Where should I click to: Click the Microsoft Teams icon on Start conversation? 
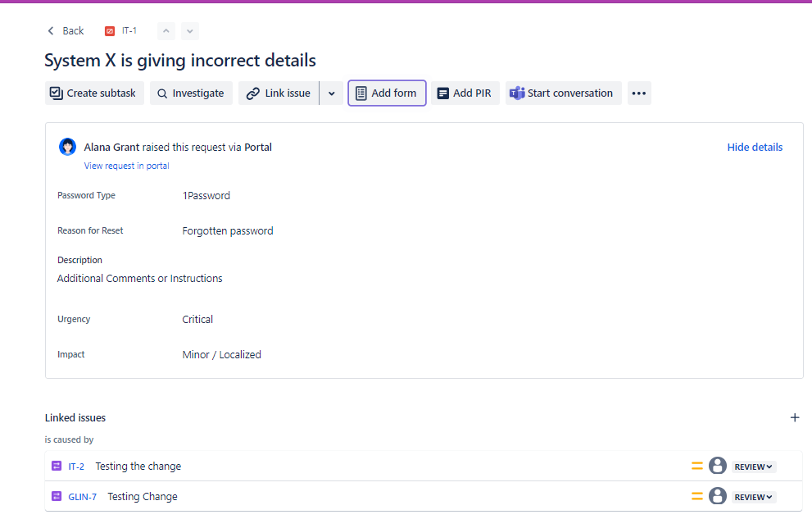pyautogui.click(x=517, y=93)
